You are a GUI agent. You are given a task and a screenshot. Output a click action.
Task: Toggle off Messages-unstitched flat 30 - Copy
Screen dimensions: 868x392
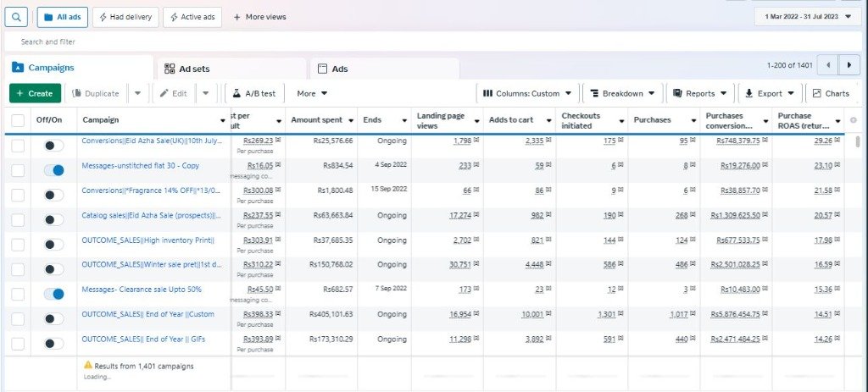(53, 170)
